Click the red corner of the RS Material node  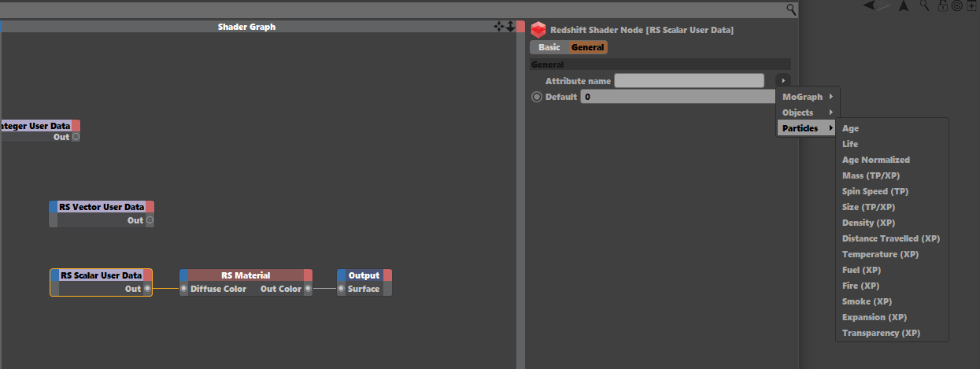coord(308,275)
